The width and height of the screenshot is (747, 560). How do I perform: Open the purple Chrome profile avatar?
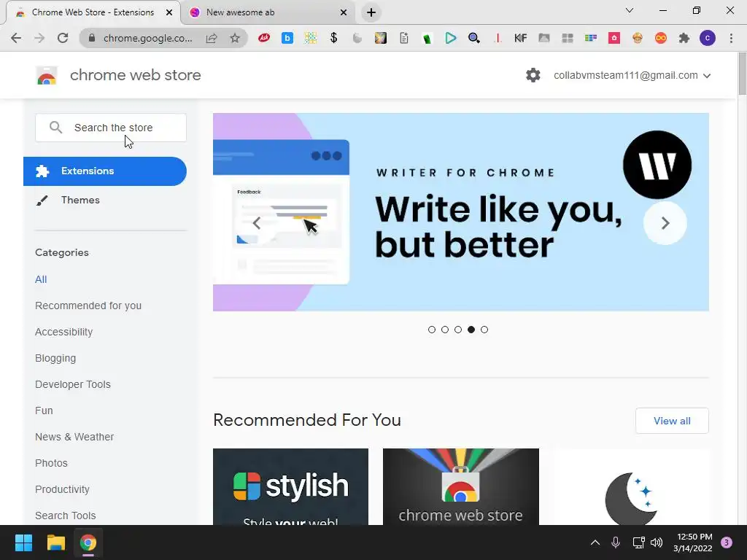click(708, 38)
